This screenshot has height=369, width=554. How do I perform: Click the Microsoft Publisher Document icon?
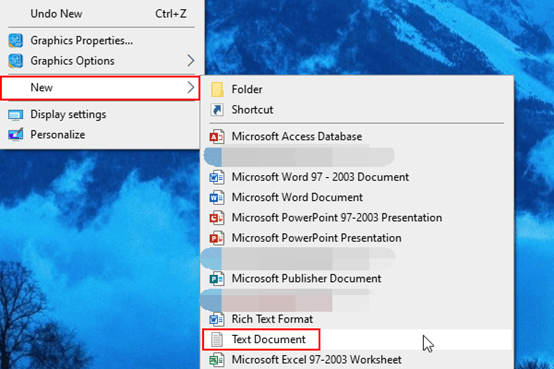pos(217,279)
